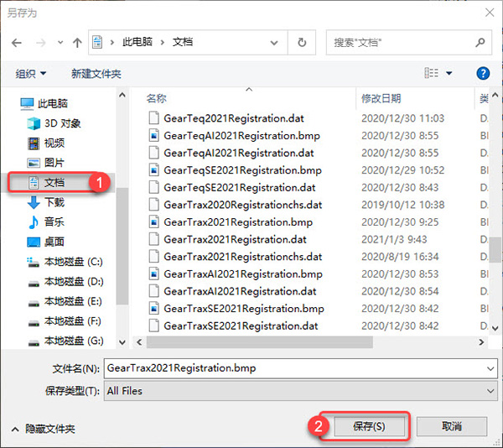Open the 组织 menu
The image size is (503, 448).
pyautogui.click(x=31, y=74)
